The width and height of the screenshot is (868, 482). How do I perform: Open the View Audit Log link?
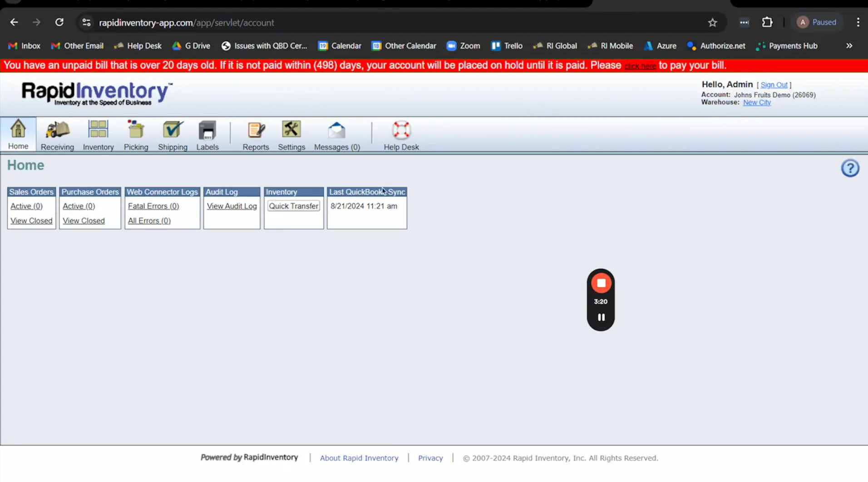tap(232, 206)
